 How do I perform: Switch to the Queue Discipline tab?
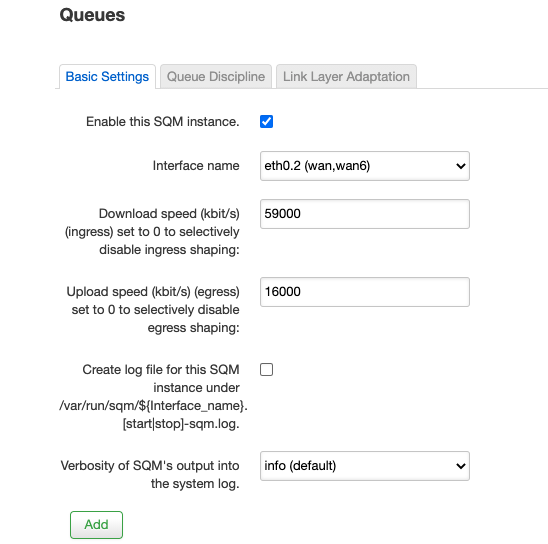216,77
